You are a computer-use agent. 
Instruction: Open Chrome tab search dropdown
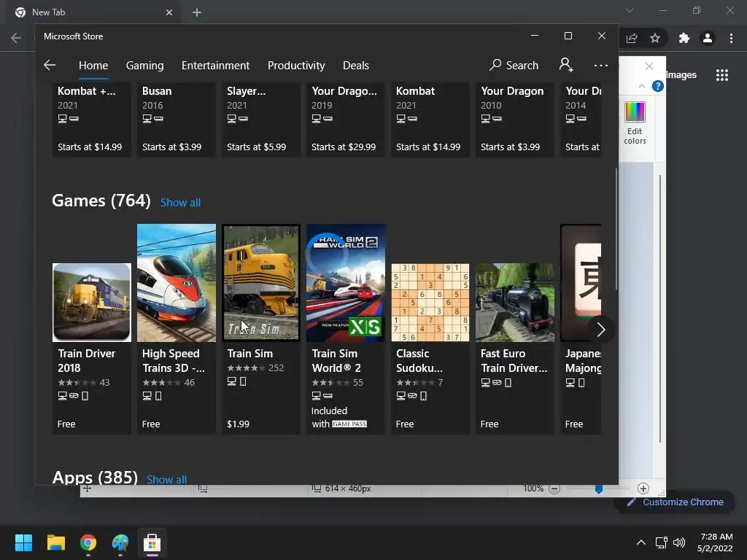coord(630,10)
